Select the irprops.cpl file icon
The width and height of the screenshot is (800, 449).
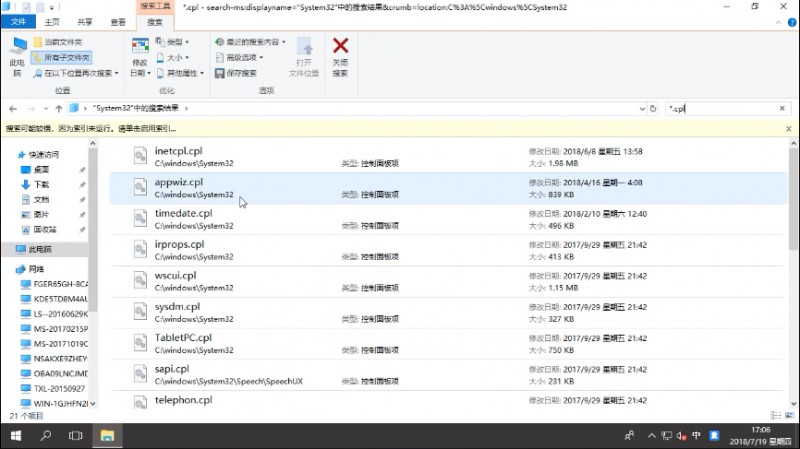coord(140,250)
